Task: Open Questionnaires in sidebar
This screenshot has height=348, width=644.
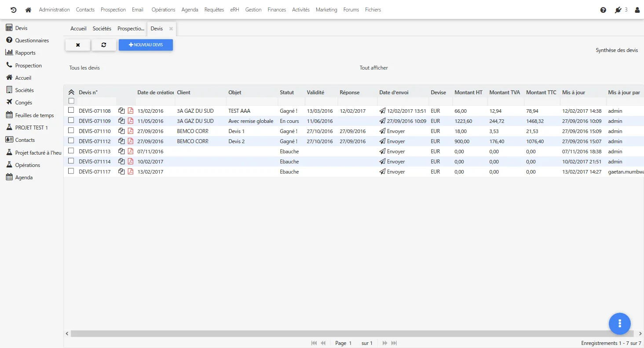Action: click(27, 41)
